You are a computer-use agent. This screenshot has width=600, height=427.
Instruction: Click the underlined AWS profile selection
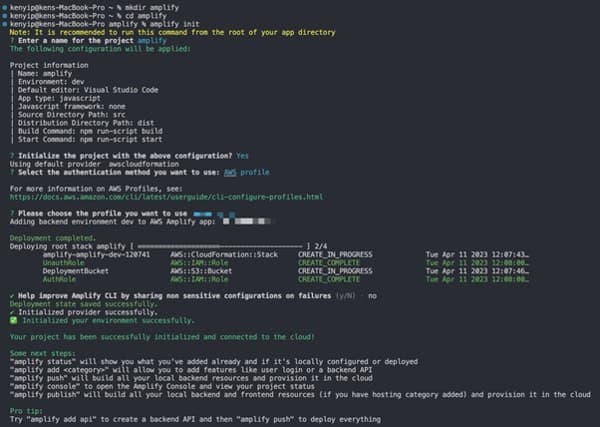(x=246, y=173)
